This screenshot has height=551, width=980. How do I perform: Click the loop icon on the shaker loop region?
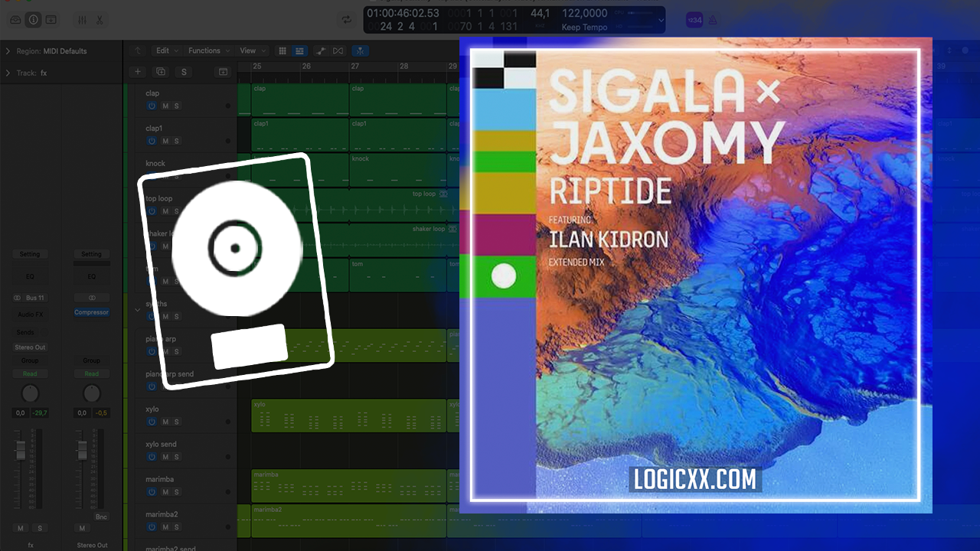[x=453, y=229]
